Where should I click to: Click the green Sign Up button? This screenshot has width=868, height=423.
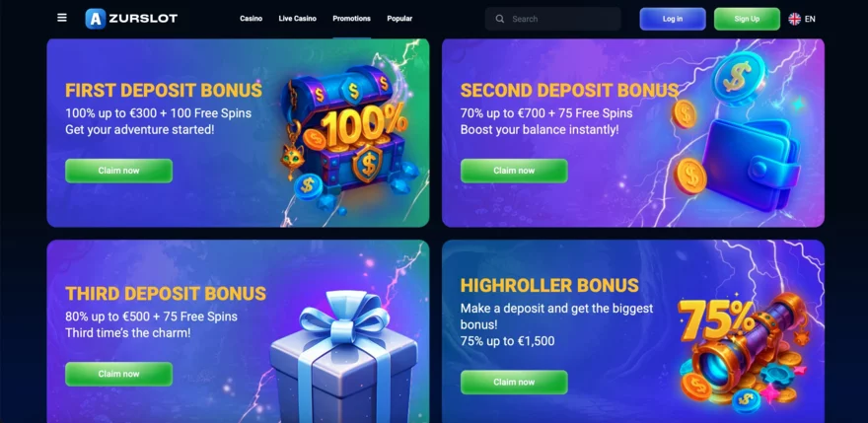[x=747, y=19]
